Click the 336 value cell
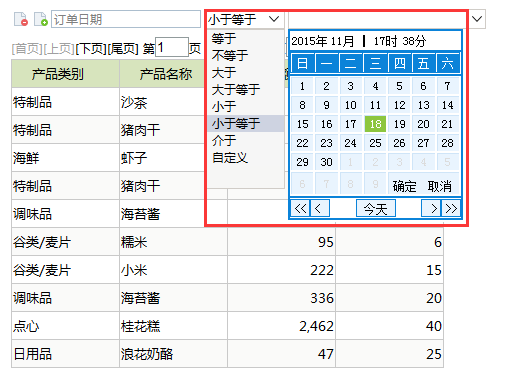Image resolution: width=511 pixels, height=376 pixels. pyautogui.click(x=281, y=298)
